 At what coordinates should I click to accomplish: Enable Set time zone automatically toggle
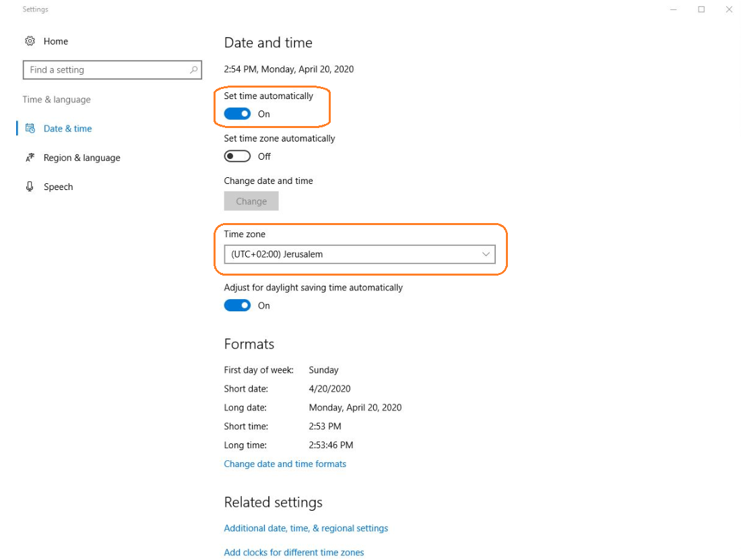coord(237,156)
